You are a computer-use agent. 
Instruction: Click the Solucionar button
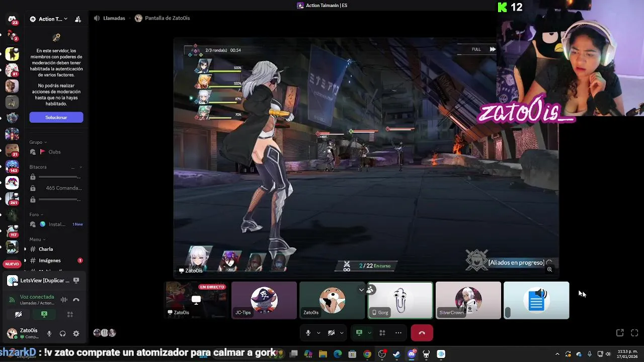[x=56, y=117]
